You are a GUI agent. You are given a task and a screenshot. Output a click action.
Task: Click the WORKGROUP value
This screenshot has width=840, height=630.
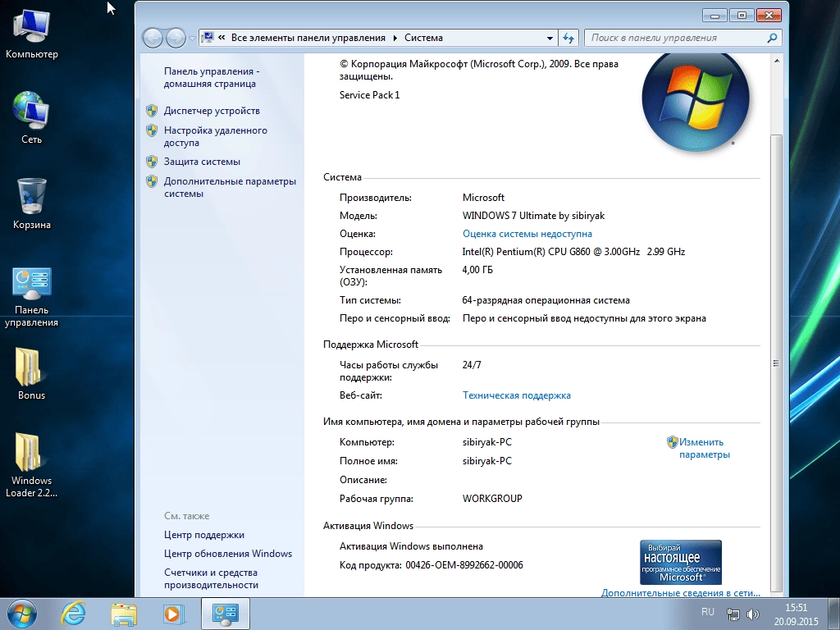click(x=492, y=498)
